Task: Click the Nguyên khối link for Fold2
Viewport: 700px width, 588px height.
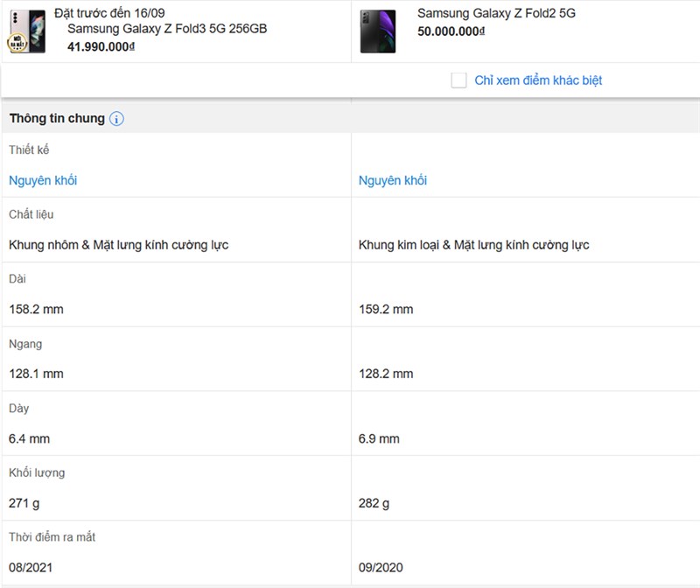Action: click(x=393, y=180)
